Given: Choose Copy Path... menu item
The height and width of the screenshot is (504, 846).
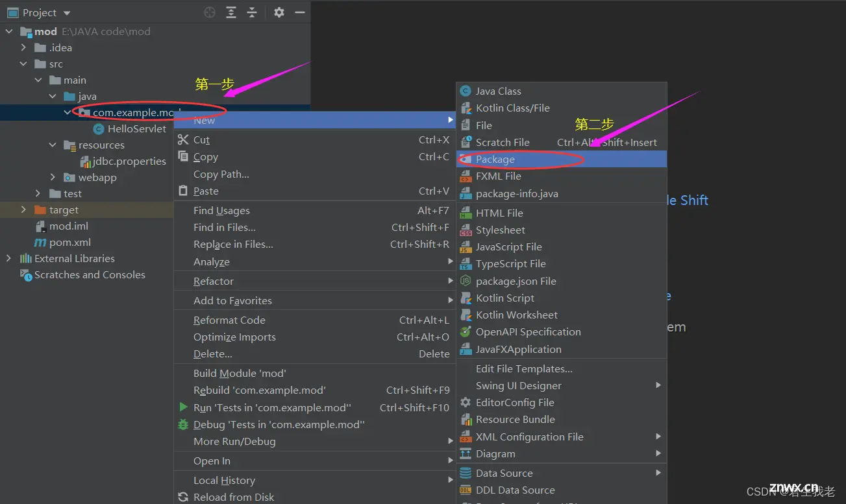Looking at the screenshot, I should [314, 174].
